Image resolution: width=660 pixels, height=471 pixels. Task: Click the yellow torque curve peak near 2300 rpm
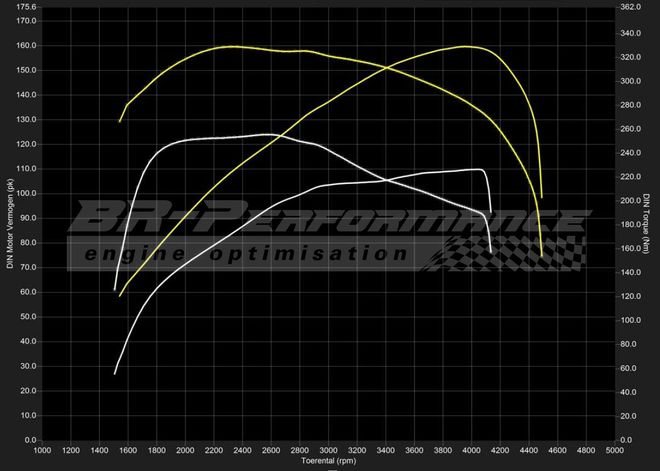pyautogui.click(x=232, y=46)
